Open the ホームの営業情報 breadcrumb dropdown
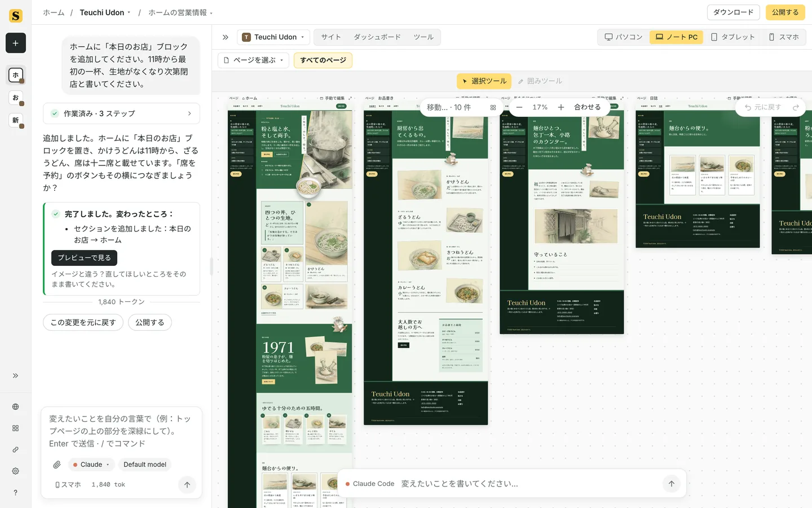812x508 pixels. [x=180, y=12]
